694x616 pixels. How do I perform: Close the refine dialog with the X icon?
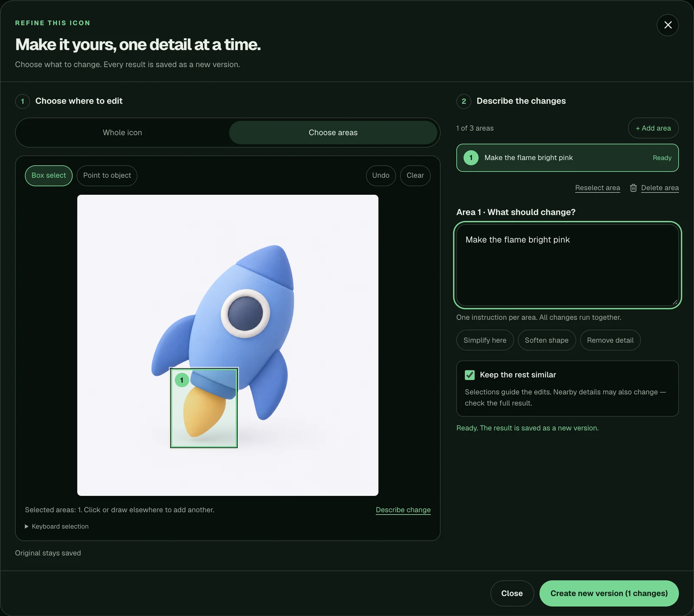click(x=668, y=25)
